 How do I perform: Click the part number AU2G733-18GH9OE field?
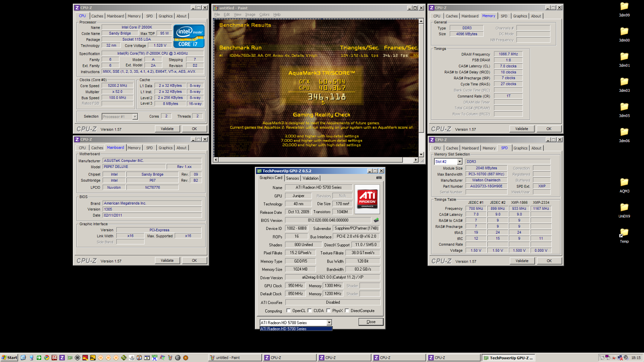click(486, 186)
